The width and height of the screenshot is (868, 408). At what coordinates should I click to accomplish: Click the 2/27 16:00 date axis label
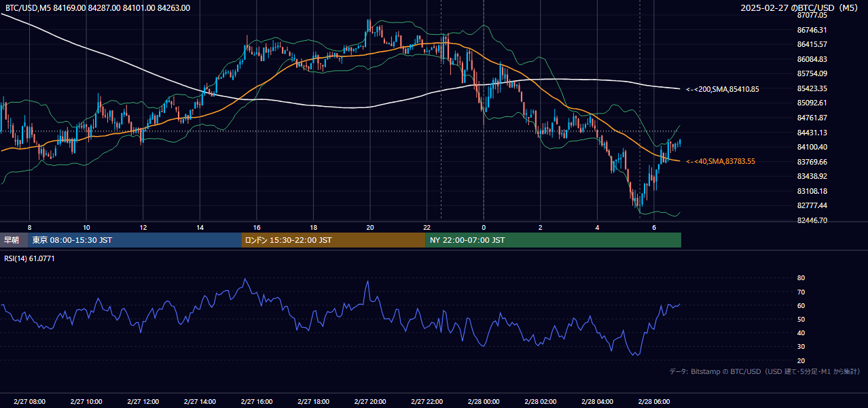(257, 401)
